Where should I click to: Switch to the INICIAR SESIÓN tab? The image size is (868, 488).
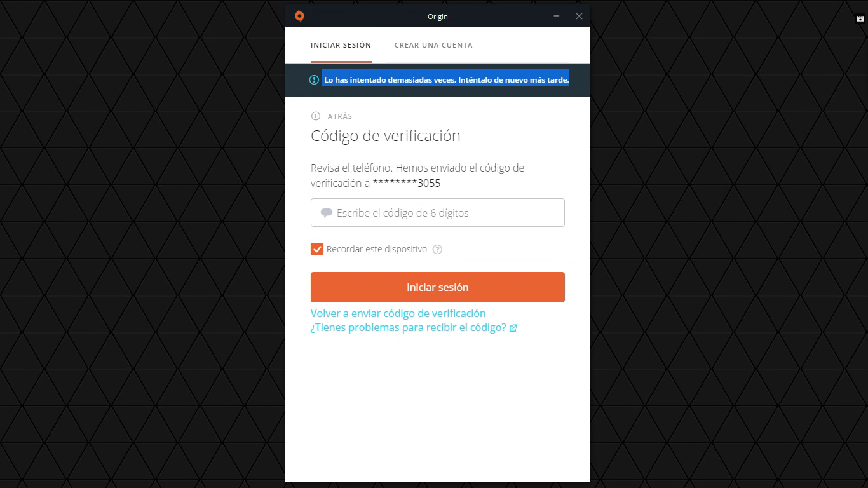(x=341, y=45)
